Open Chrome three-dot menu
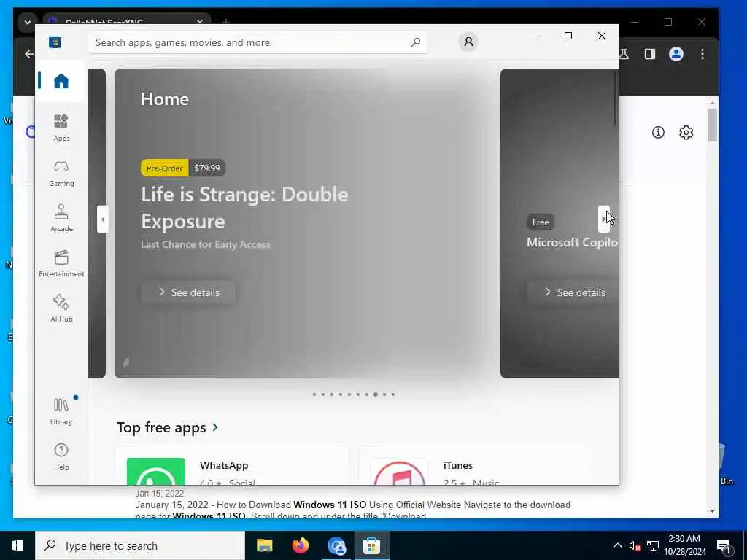747x560 pixels. coord(703,54)
